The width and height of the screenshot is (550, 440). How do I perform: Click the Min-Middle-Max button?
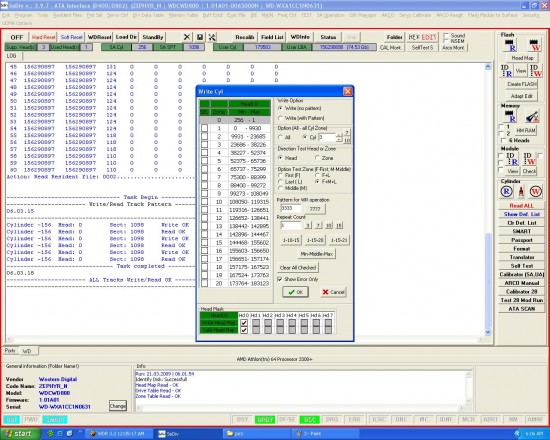[x=317, y=253]
